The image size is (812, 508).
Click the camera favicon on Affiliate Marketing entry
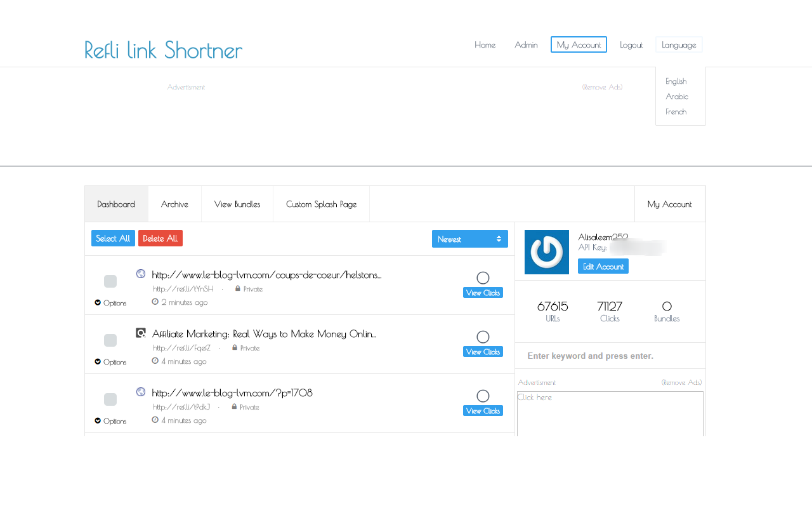(x=141, y=333)
